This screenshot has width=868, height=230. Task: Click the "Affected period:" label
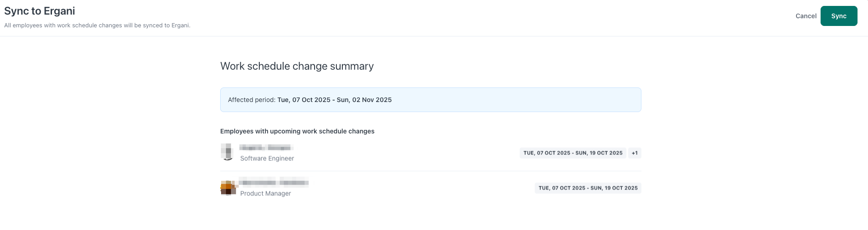click(252, 100)
